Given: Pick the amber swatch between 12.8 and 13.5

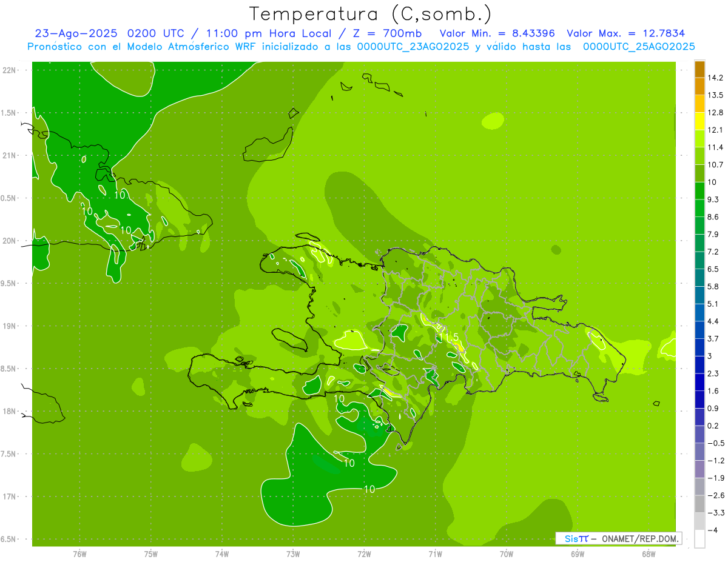Looking at the screenshot, I should (699, 104).
